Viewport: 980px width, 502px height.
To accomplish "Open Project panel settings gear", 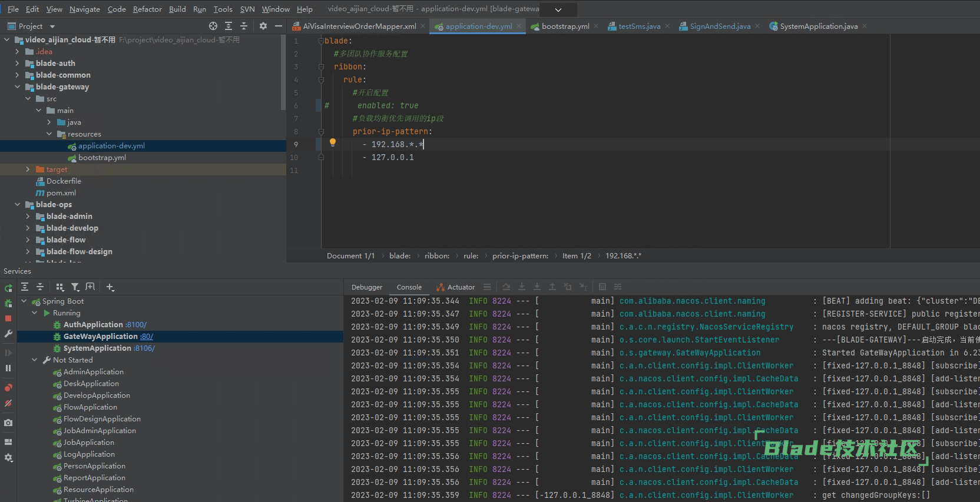I will coord(263,26).
